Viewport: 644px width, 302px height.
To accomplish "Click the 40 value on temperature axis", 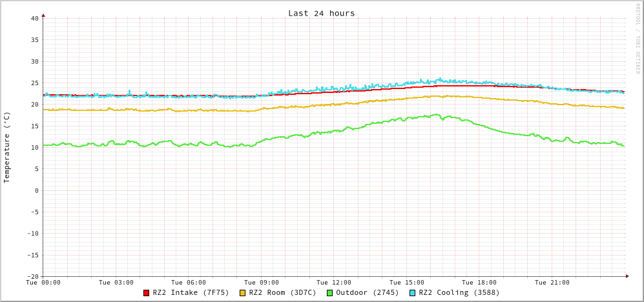I will click(x=34, y=18).
